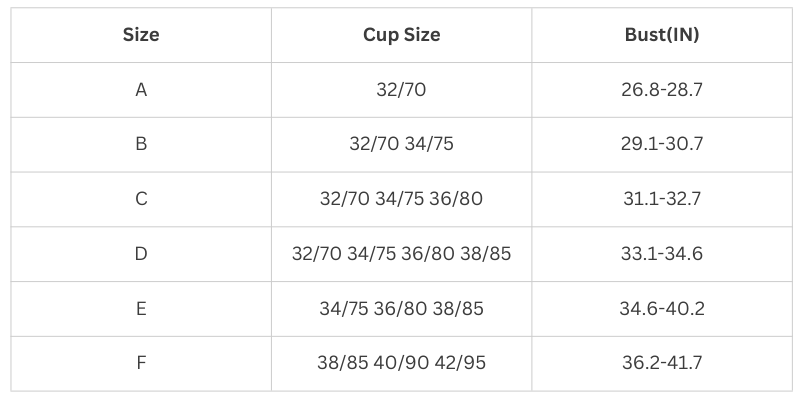Screen dimensions: 800x400
Task: Select bust measurement 31.1-32.7
Action: pyautogui.click(x=662, y=199)
